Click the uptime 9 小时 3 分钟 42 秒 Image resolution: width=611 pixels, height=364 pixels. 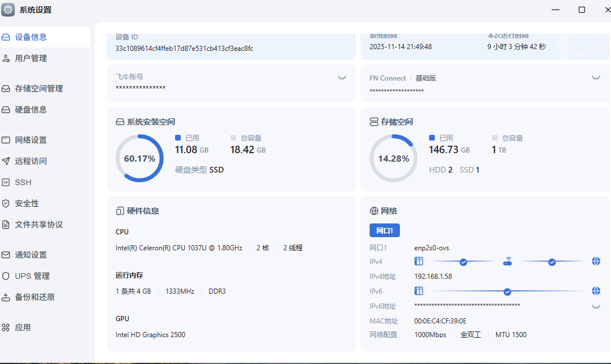point(517,47)
